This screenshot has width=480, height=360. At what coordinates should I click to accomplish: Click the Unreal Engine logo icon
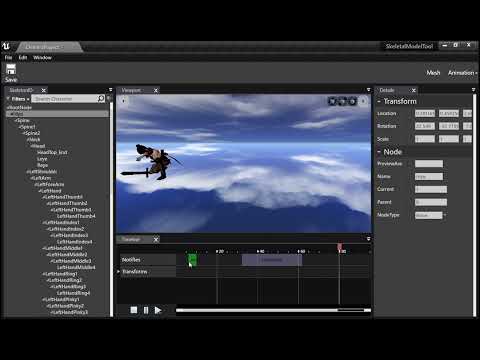click(6, 46)
